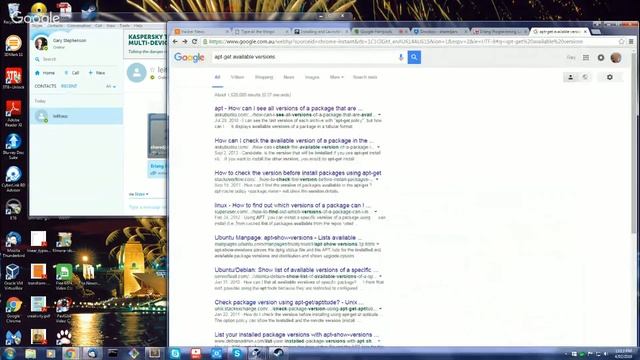The height and width of the screenshot is (360, 640).
Task: Select the Images search filter
Action: coord(312,77)
